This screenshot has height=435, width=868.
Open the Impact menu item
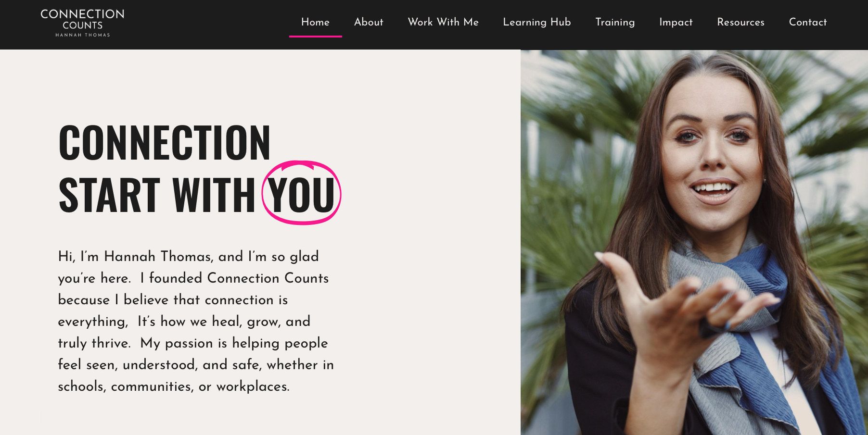pyautogui.click(x=676, y=22)
